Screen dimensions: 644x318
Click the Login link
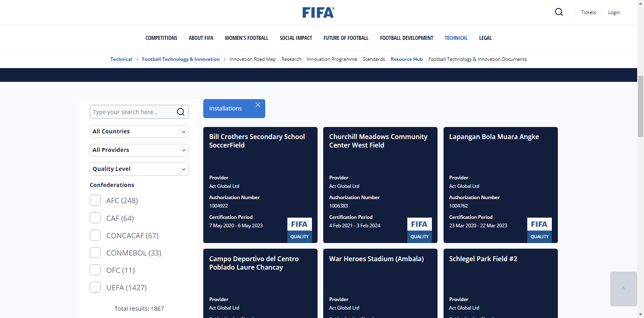click(x=613, y=12)
